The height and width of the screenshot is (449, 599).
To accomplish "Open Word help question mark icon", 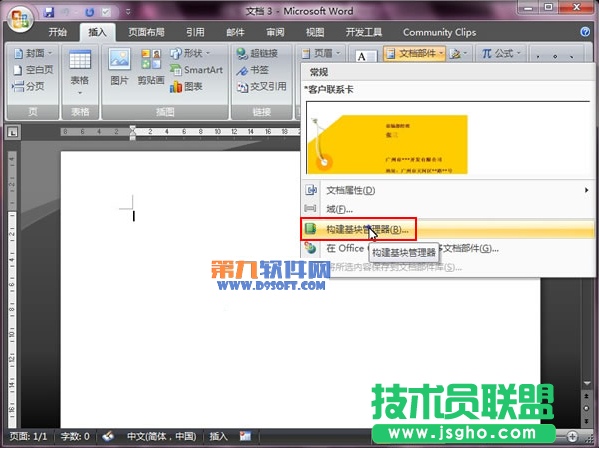I will pos(585,32).
